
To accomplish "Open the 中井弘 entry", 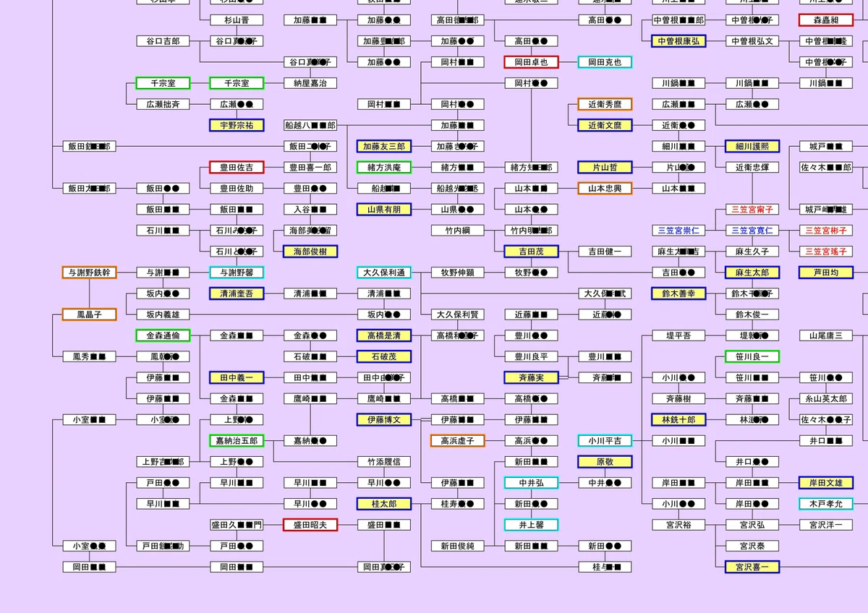I will (x=531, y=482).
